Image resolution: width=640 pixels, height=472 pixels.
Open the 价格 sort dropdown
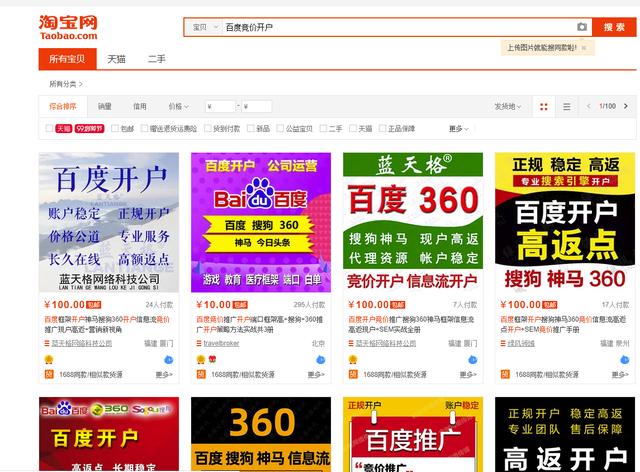pos(178,107)
